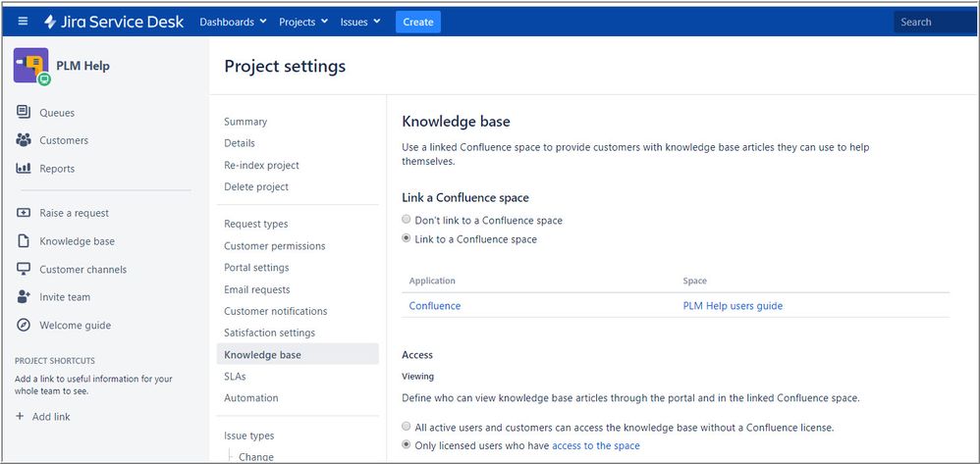Expand the Projects dropdown

point(303,22)
